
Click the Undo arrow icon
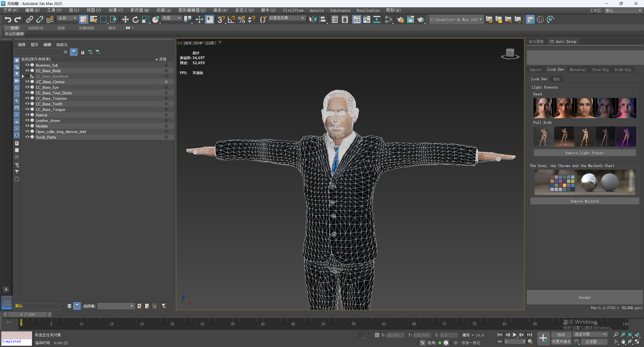[8, 19]
